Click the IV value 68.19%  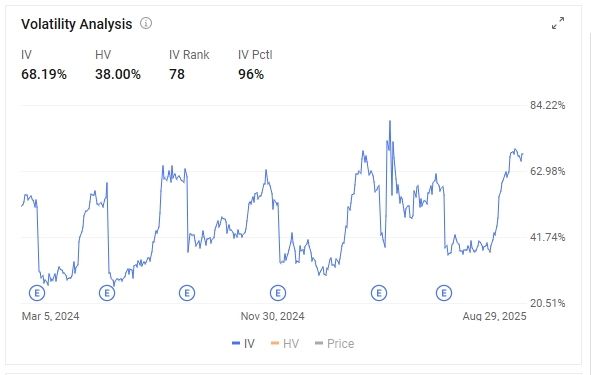point(44,74)
